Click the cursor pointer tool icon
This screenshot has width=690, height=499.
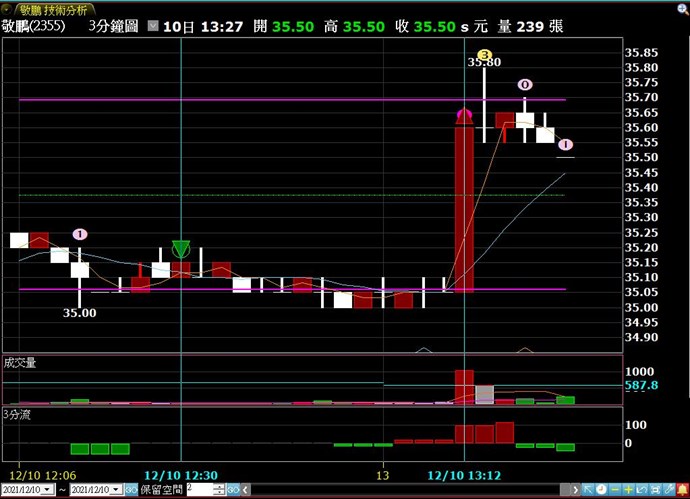click(x=587, y=489)
